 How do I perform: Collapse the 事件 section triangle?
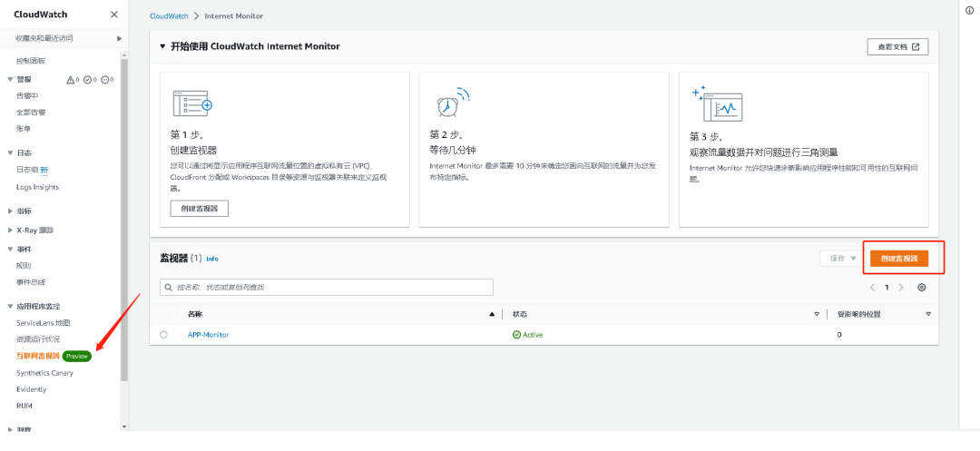click(10, 249)
